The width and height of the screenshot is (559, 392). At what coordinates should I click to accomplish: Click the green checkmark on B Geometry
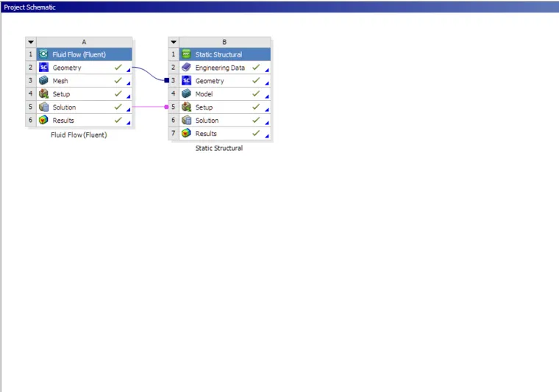click(256, 80)
